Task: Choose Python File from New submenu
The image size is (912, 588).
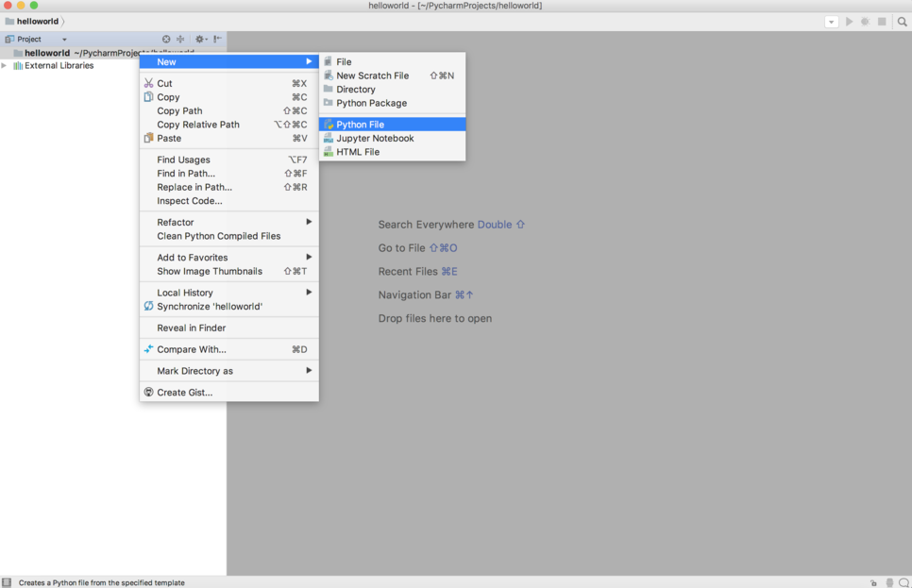Action: tap(392, 125)
